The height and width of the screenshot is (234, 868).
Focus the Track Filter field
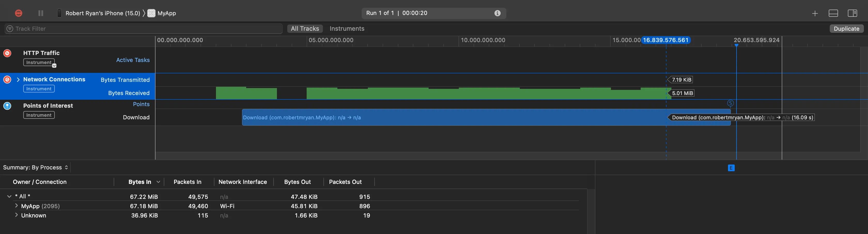click(144, 29)
